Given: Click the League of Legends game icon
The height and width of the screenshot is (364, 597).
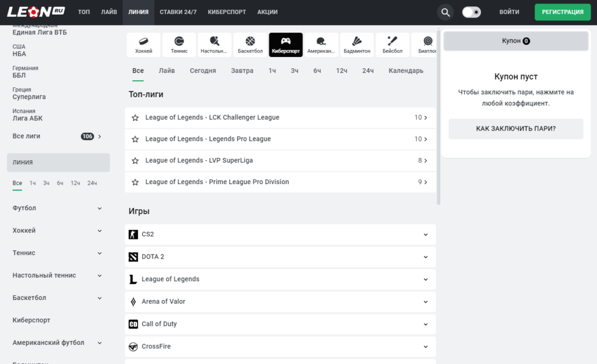Looking at the screenshot, I should tap(134, 279).
